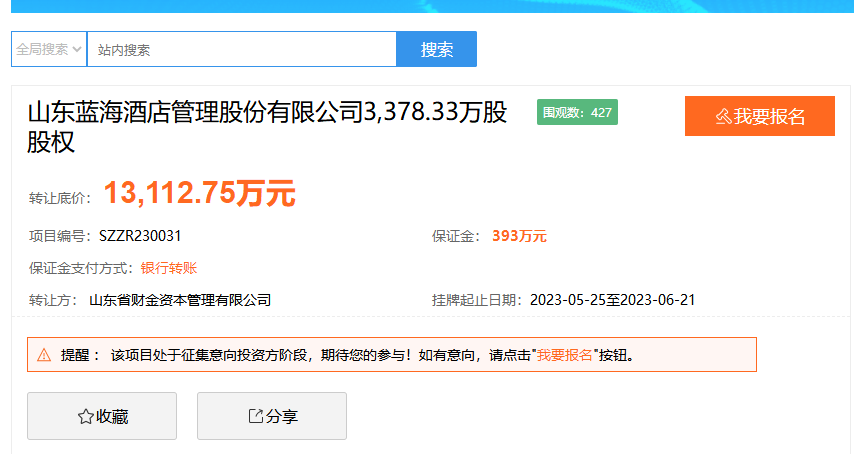The image size is (854, 454).
Task: Click the 我要报名 link in the reminder
Action: tap(564, 355)
